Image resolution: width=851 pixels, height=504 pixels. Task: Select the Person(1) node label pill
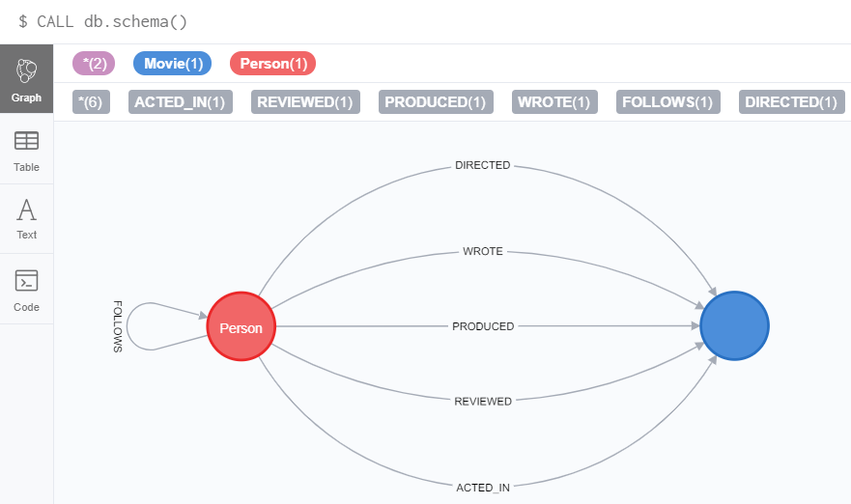(273, 64)
